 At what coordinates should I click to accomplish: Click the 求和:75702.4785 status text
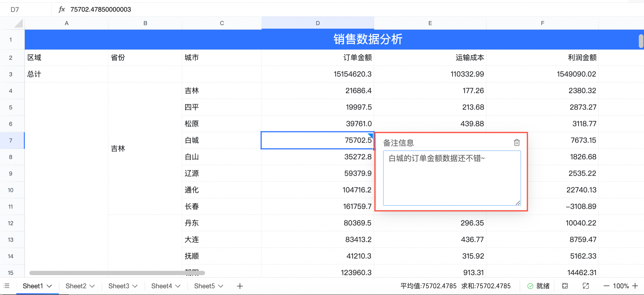(486, 286)
